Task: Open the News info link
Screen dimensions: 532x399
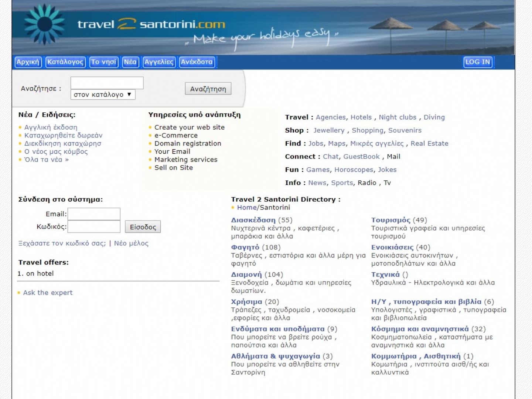Action: click(x=317, y=183)
